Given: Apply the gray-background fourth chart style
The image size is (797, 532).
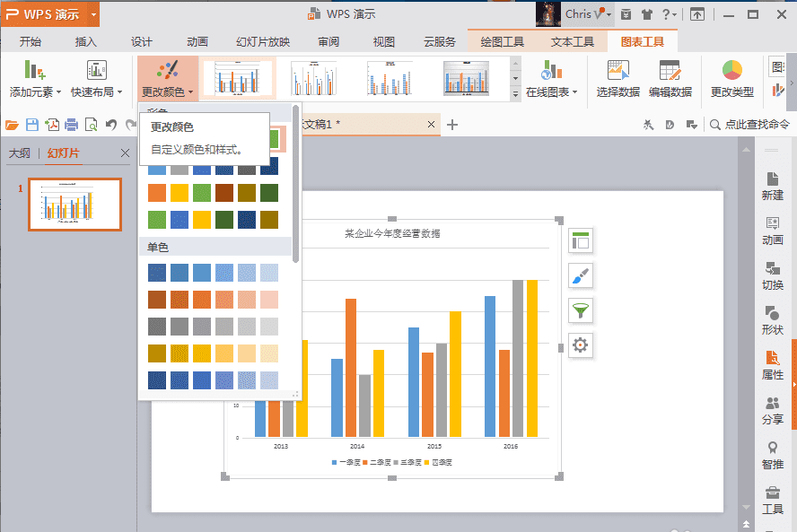Looking at the screenshot, I should (x=466, y=78).
